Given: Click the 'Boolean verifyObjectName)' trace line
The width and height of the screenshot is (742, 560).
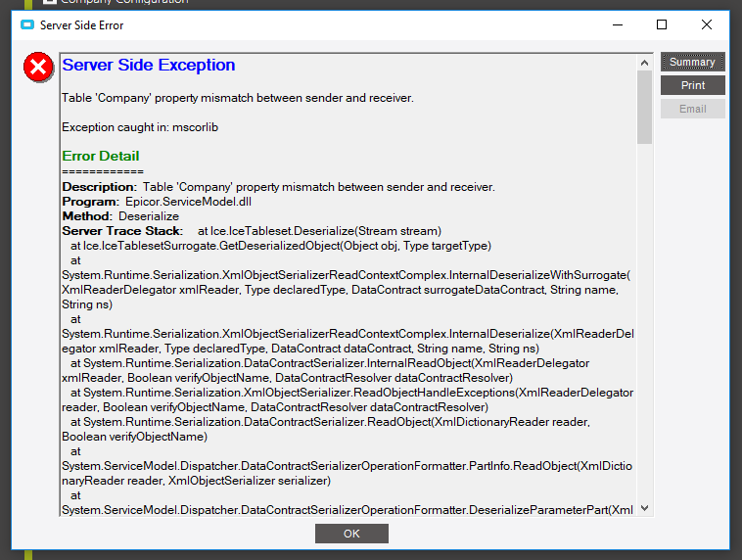Looking at the screenshot, I should pos(134,437).
